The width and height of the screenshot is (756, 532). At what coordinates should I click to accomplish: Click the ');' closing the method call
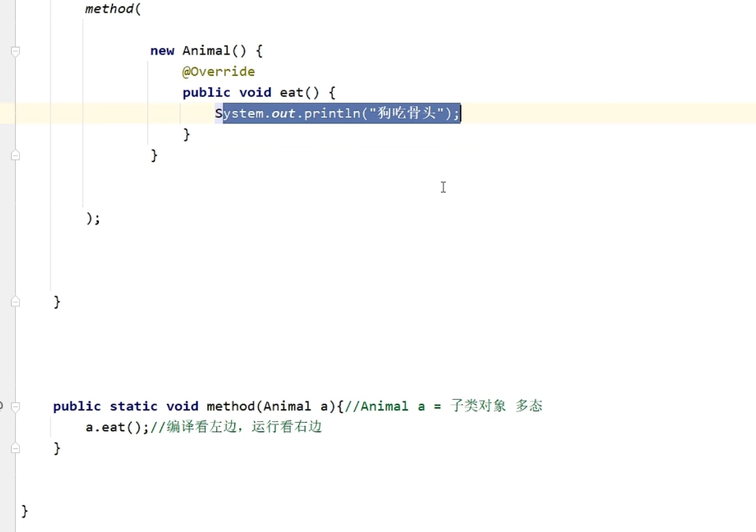pyautogui.click(x=93, y=218)
